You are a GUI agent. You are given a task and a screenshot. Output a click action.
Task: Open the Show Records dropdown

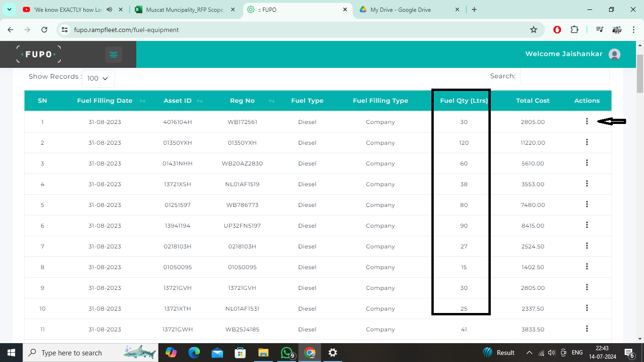[x=98, y=78]
